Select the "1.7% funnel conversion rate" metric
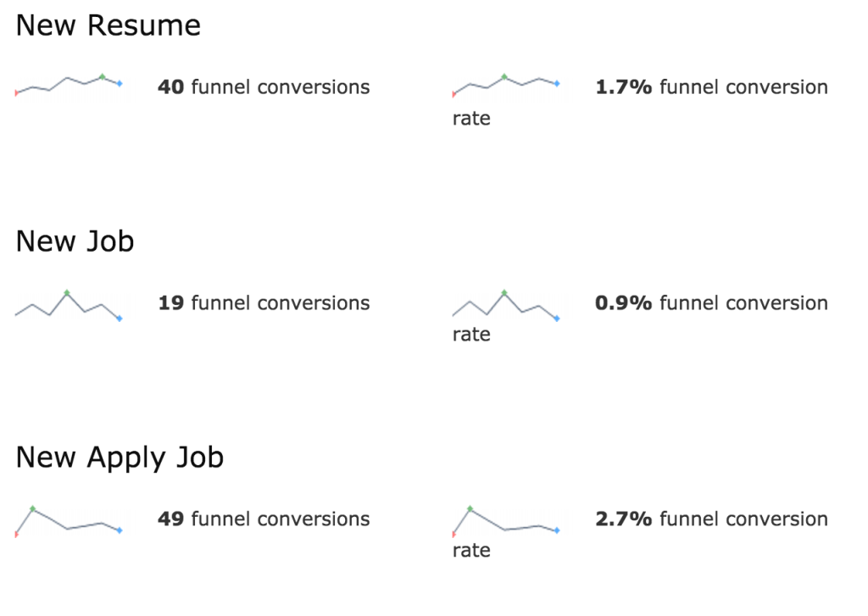The image size is (868, 616). pyautogui.click(x=711, y=87)
